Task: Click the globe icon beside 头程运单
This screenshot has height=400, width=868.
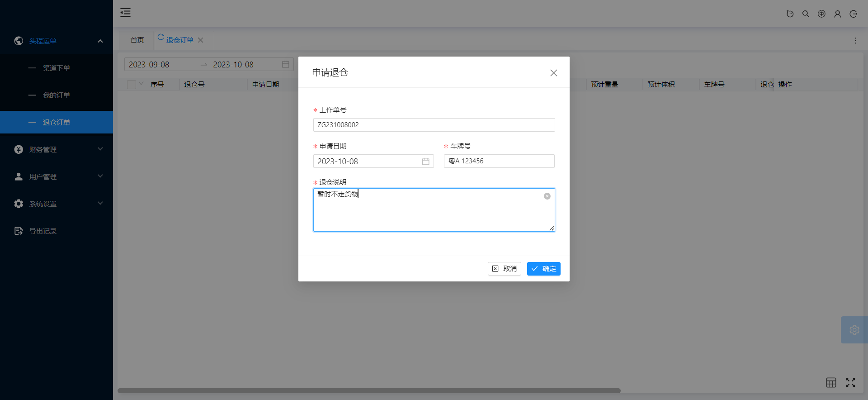Action: [x=19, y=41]
